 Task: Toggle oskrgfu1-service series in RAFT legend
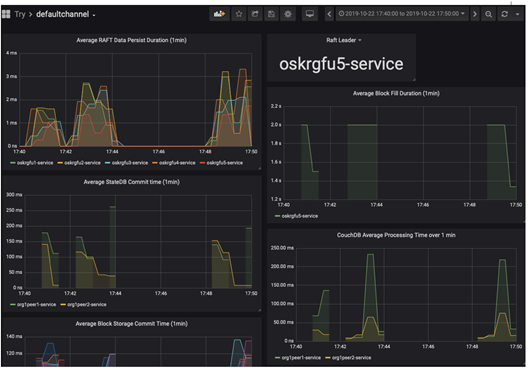point(32,163)
